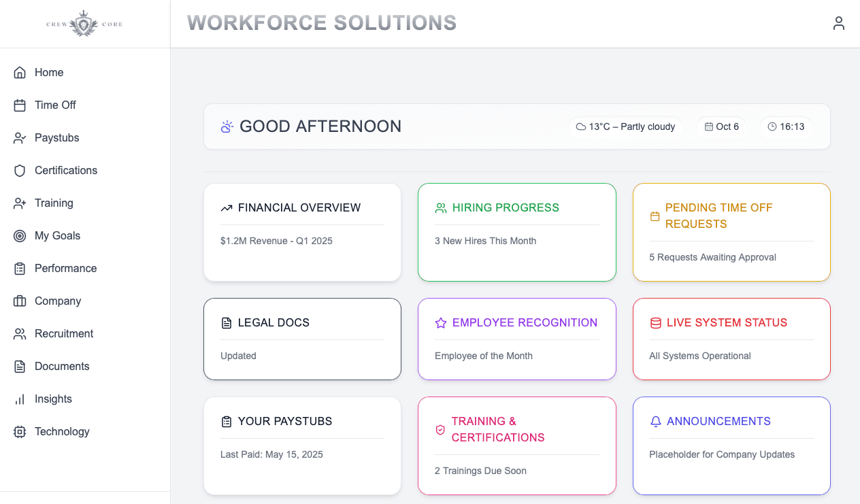Click the Insights bar chart icon

(x=20, y=399)
